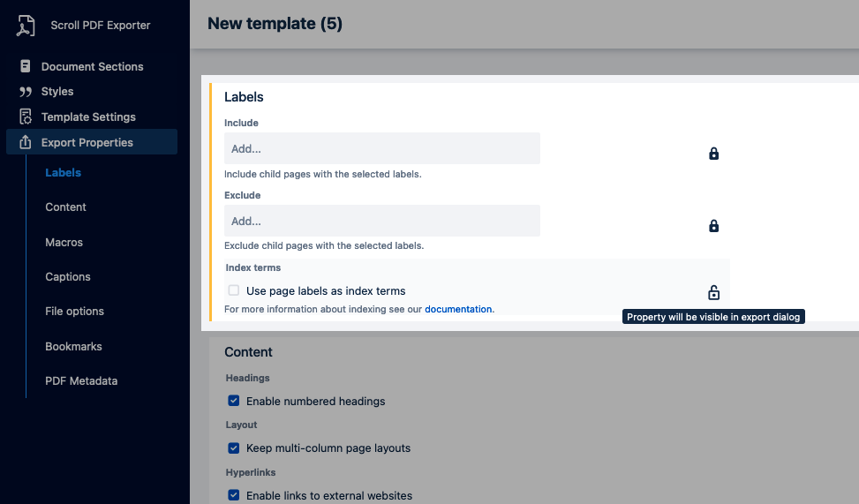The height and width of the screenshot is (504, 859).
Task: Toggle the lock icon beside Include labels
Action: (x=713, y=154)
